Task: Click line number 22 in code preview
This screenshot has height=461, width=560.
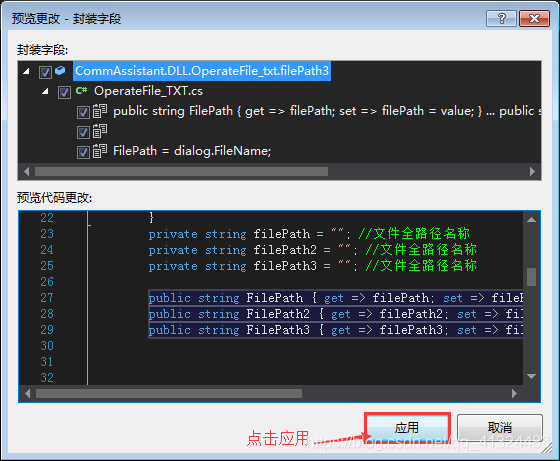Action: pyautogui.click(x=47, y=218)
